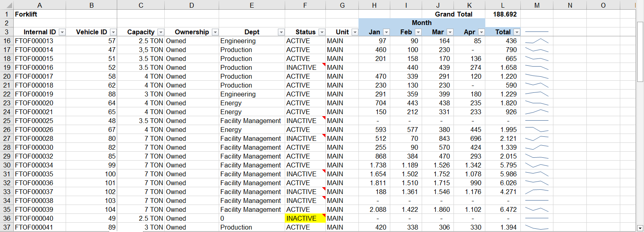Screen dimensions: 644x232
Task: Select the INACTIVE status for FTOF000028
Action: [305, 138]
